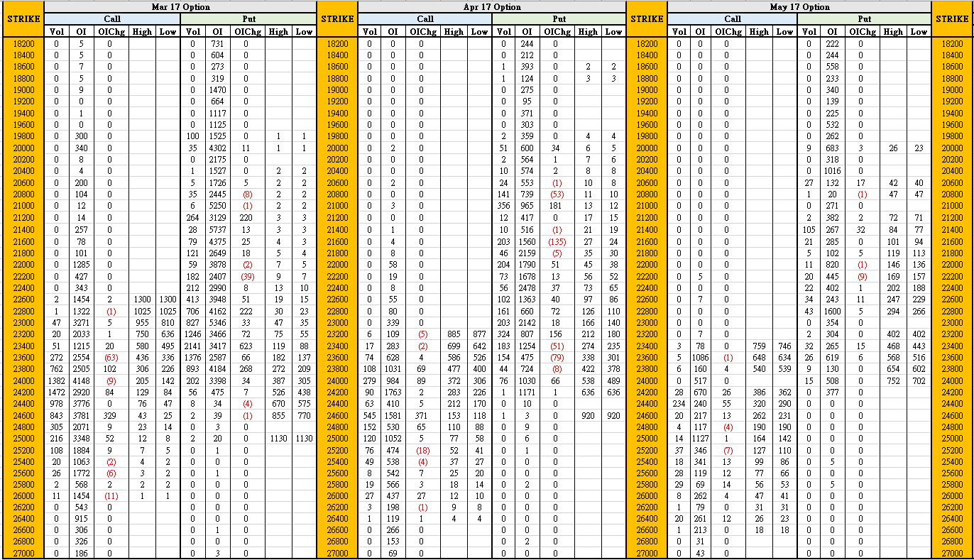974x560 pixels.
Task: Click the Mar 17 Option header
Action: pyautogui.click(x=180, y=7)
